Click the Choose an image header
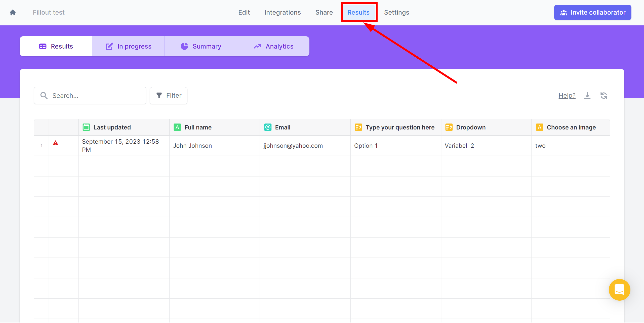The height and width of the screenshot is (323, 644). 571,127
